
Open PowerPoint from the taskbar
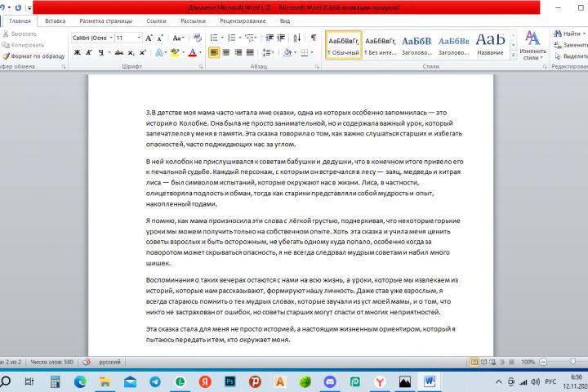255,382
